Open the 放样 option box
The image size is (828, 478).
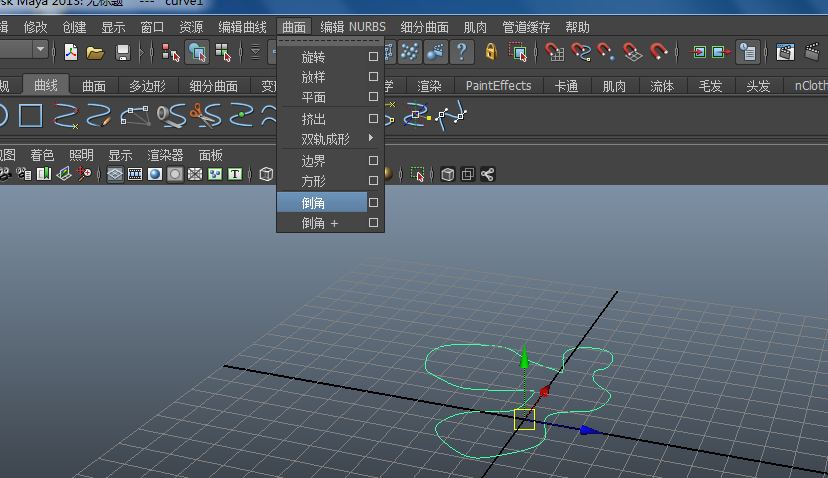pos(373,77)
